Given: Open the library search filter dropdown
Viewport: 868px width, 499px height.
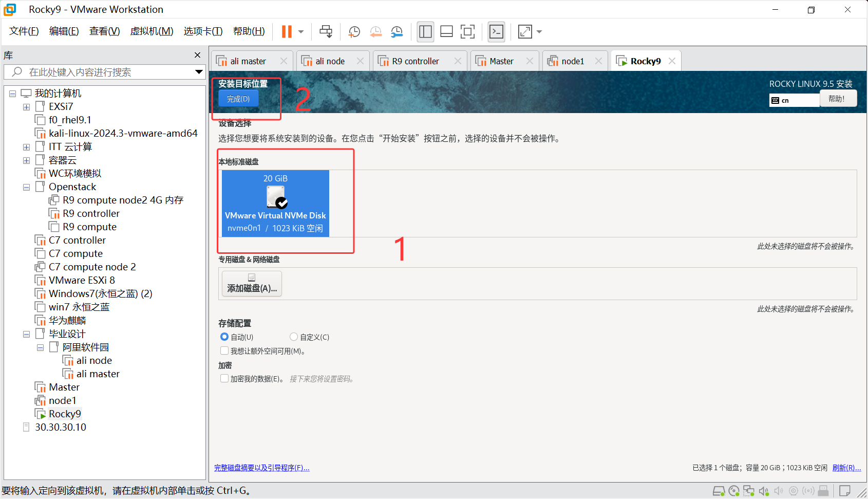Looking at the screenshot, I should point(199,72).
